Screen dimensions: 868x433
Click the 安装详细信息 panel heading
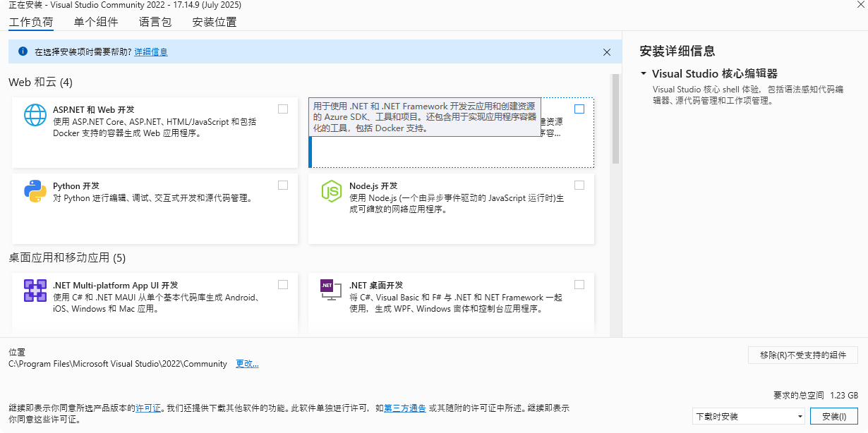point(677,51)
